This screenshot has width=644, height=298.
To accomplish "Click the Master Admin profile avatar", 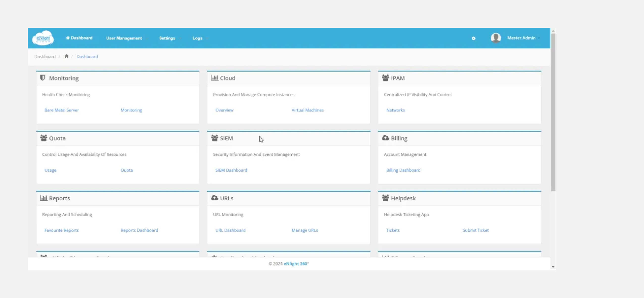I will tap(495, 38).
